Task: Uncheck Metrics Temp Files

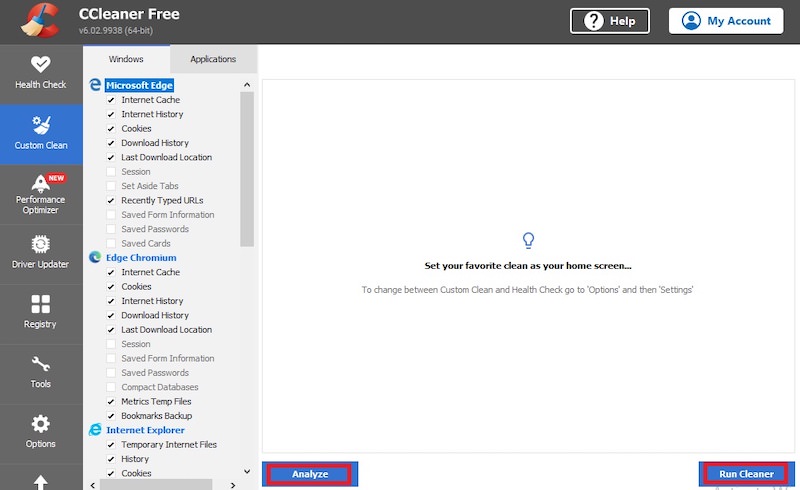Action: click(x=111, y=402)
